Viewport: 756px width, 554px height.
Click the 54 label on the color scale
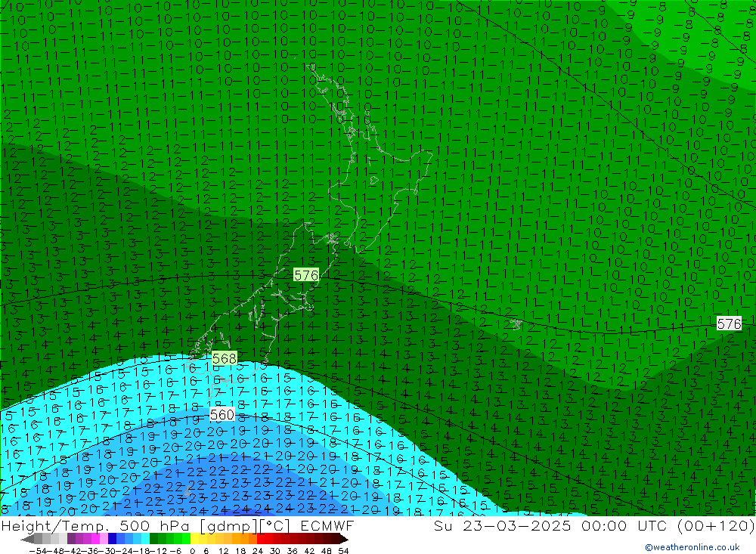[343, 551]
